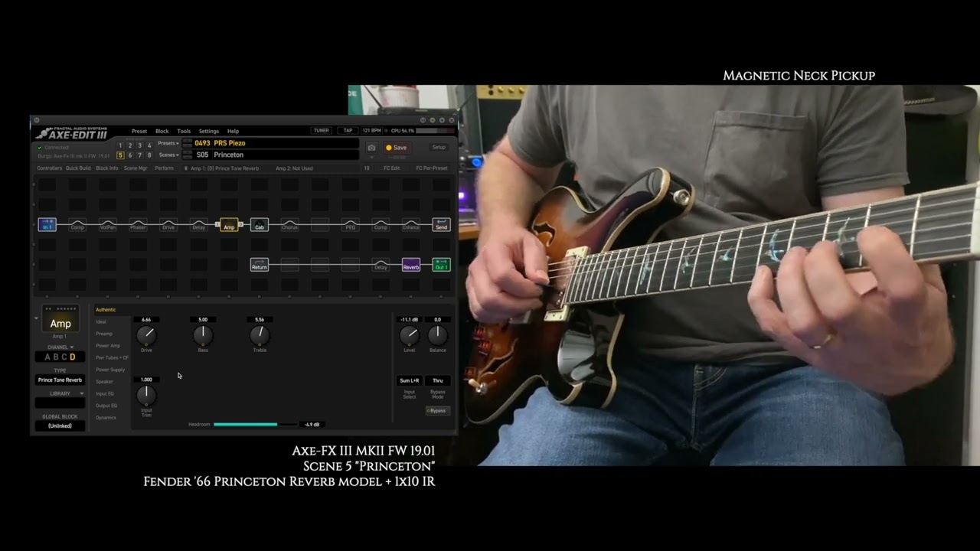Switch to amp channel B
980x551 pixels.
coord(56,357)
